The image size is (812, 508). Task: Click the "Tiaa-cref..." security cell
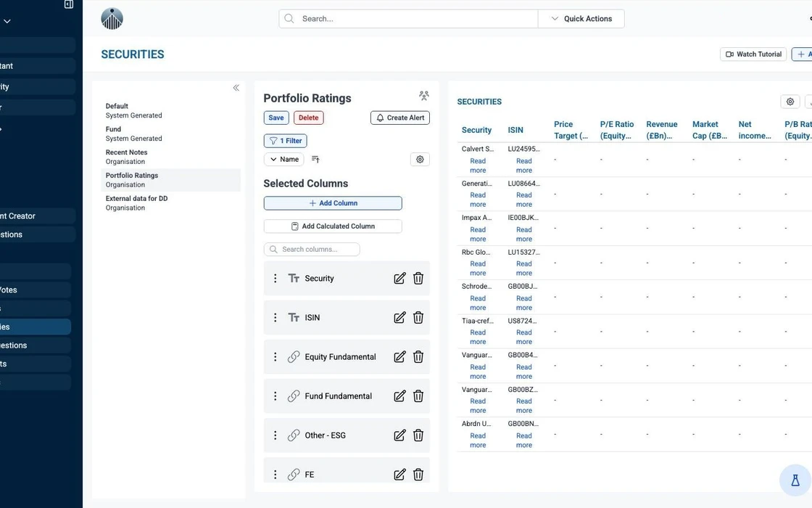click(x=478, y=321)
